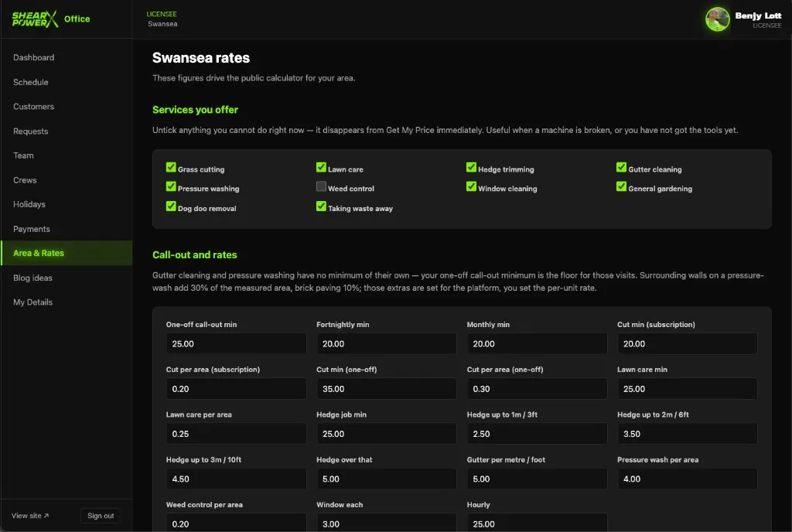Viewport: 792px width, 532px height.
Task: Edit Hedge up to 3m / 10ft rate
Action: point(236,479)
